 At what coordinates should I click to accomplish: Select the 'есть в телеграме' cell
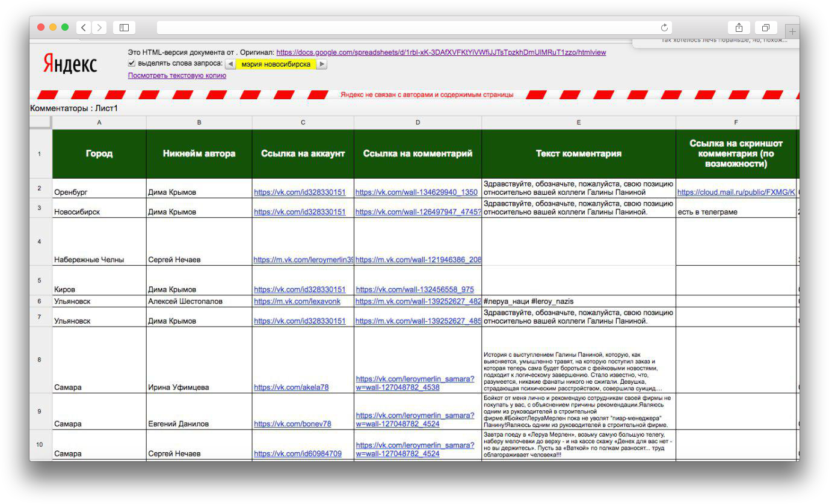736,207
